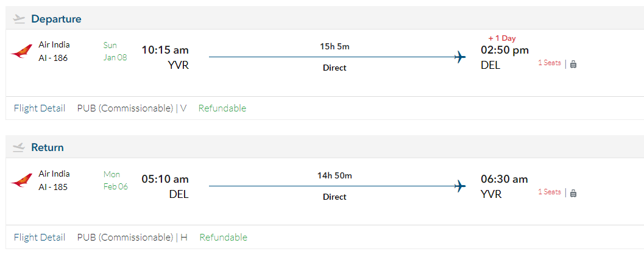Click the baggage icon for flight AI-185
The height and width of the screenshot is (257, 644).
click(573, 193)
